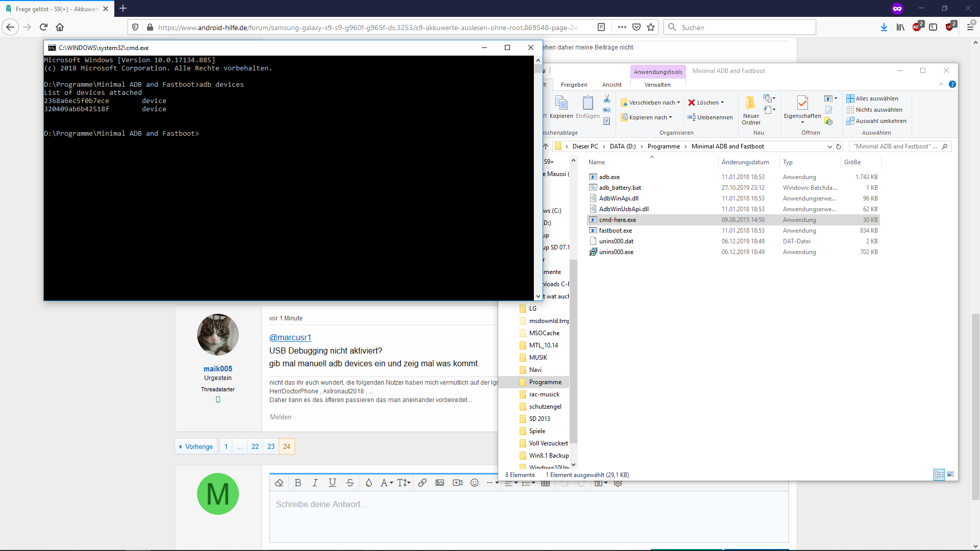
Task: Open the Freigeben ribbon tab
Action: tap(574, 85)
